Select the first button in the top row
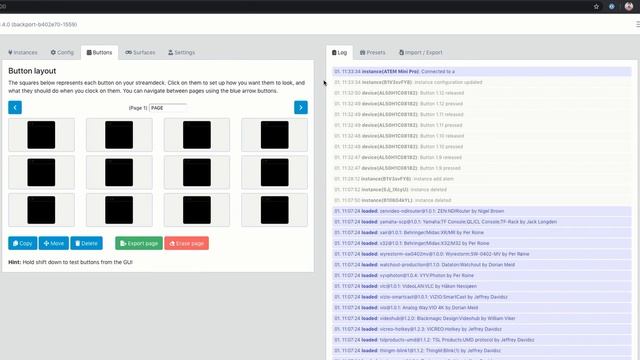The height and width of the screenshot is (360, 640). click(x=41, y=135)
